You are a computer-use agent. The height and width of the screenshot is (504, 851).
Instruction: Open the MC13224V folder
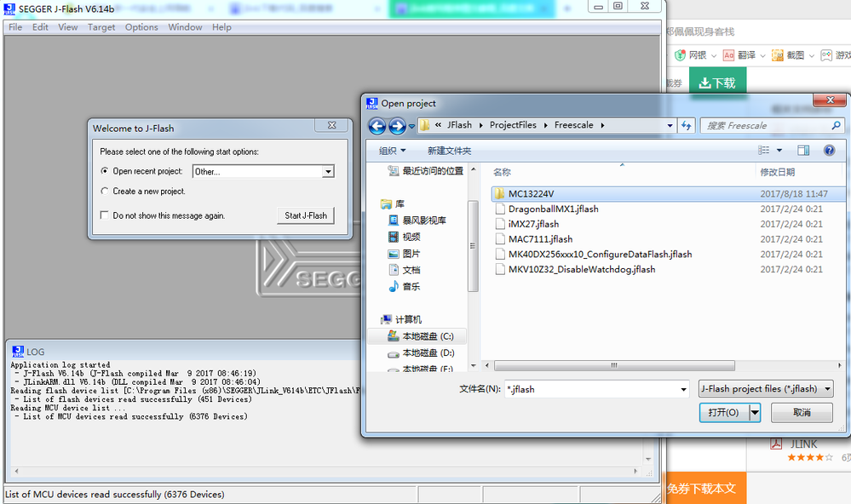tap(668, 193)
